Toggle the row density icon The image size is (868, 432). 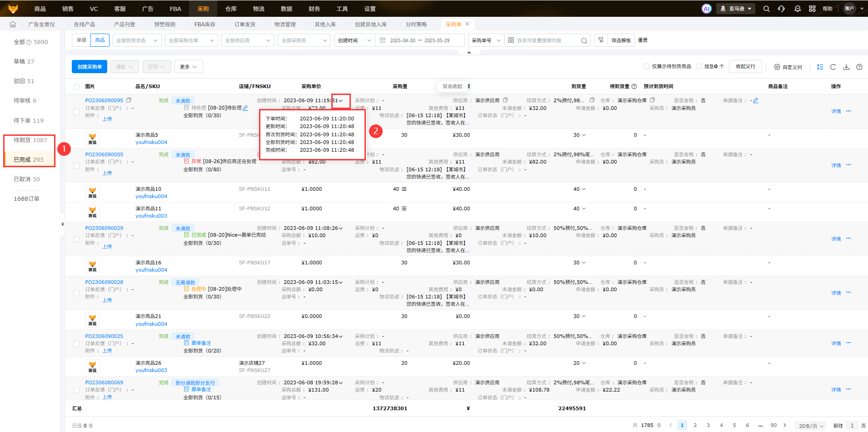point(820,67)
